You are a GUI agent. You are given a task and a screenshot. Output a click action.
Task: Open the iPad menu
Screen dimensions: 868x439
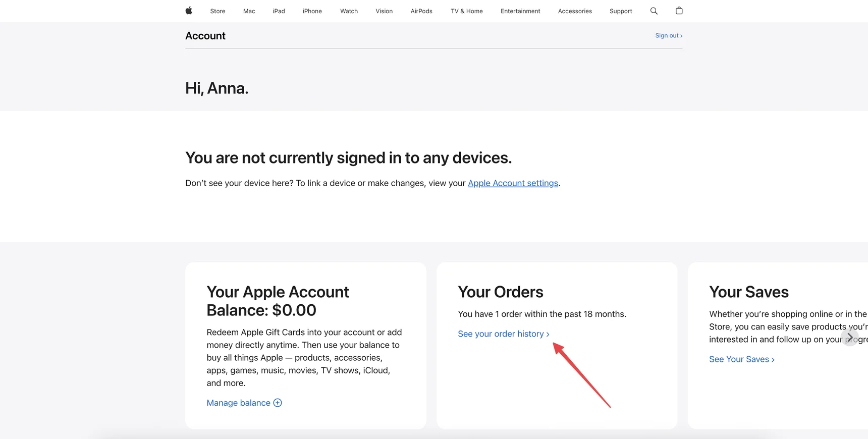pos(279,11)
